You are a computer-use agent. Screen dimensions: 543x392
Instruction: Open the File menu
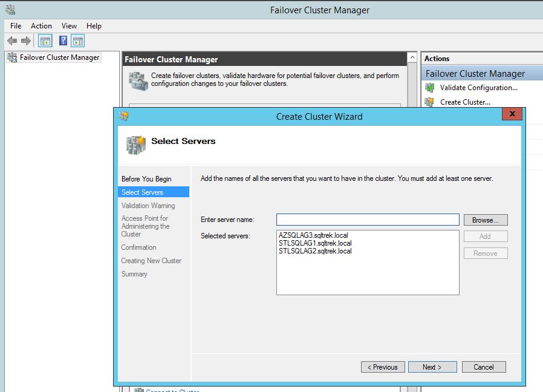(16, 26)
